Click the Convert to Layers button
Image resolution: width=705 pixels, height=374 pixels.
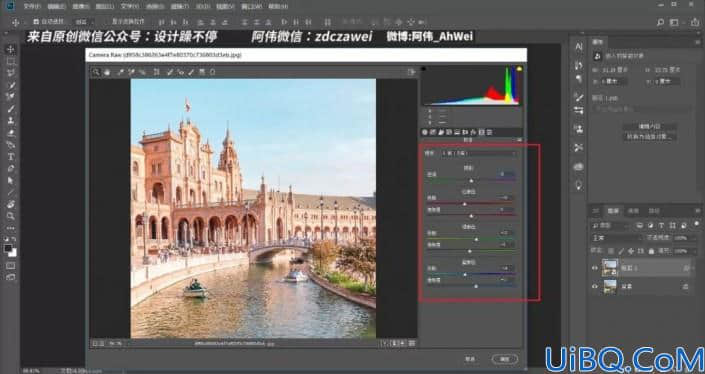pos(649,137)
